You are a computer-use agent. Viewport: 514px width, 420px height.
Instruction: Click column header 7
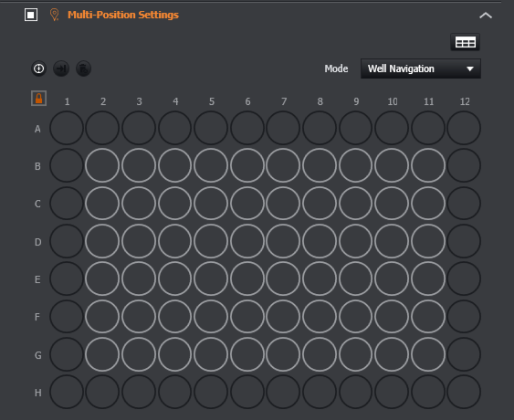coord(284,101)
